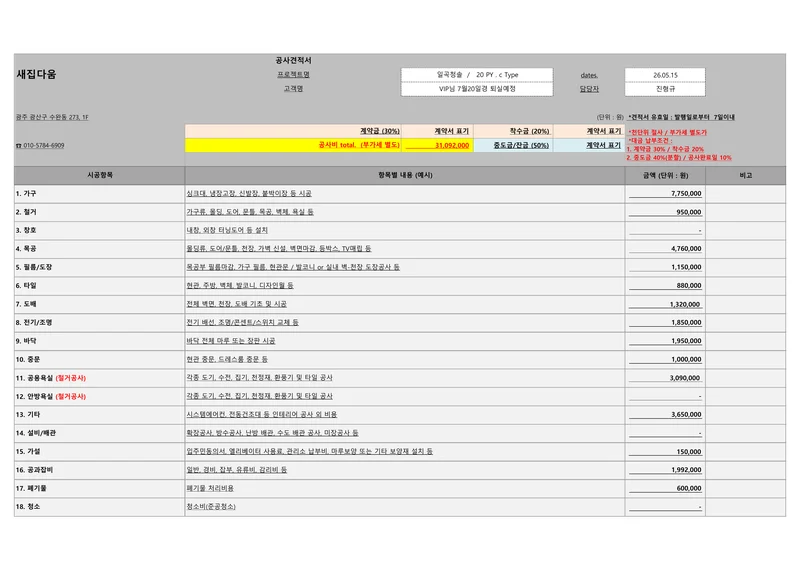Click the 프로젝트명 label
This screenshot has width=800, height=565.
tap(293, 75)
